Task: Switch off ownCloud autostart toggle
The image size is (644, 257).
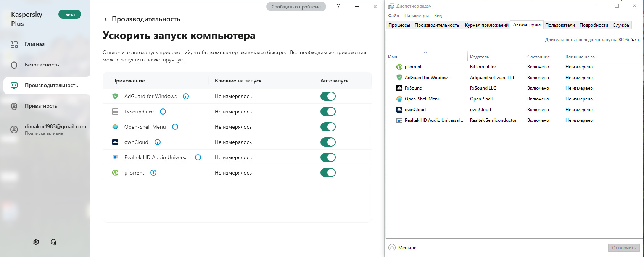Action: [328, 142]
